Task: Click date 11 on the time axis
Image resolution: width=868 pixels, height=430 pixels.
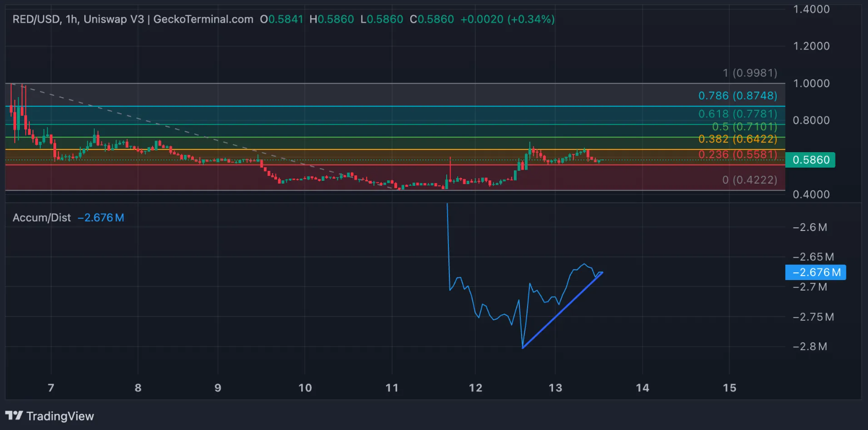Action: 392,388
